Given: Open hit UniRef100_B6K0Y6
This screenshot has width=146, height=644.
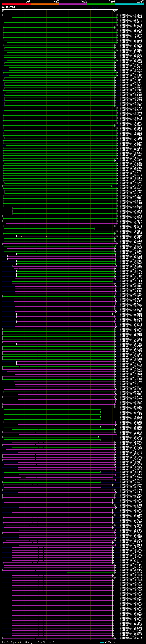Looking at the screenshot, I should [131, 226].
